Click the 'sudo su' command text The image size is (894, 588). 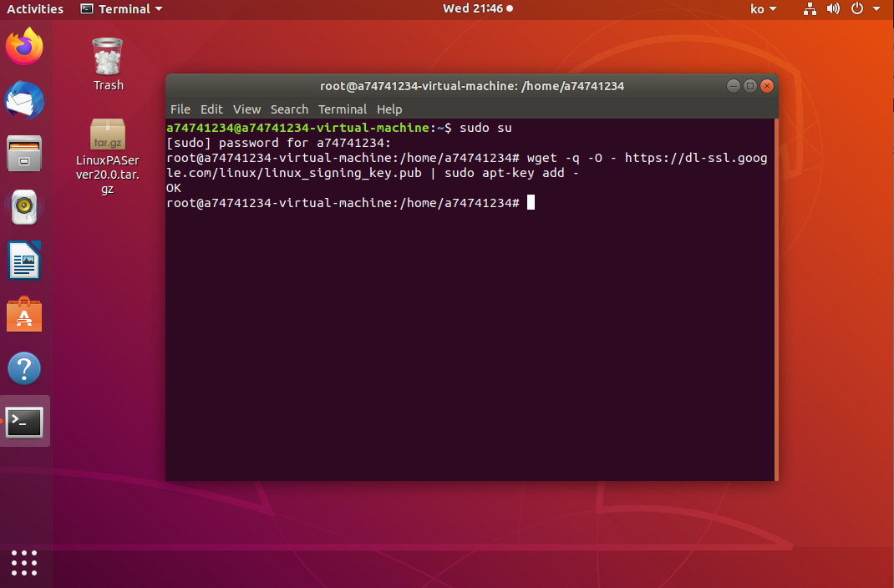click(485, 128)
